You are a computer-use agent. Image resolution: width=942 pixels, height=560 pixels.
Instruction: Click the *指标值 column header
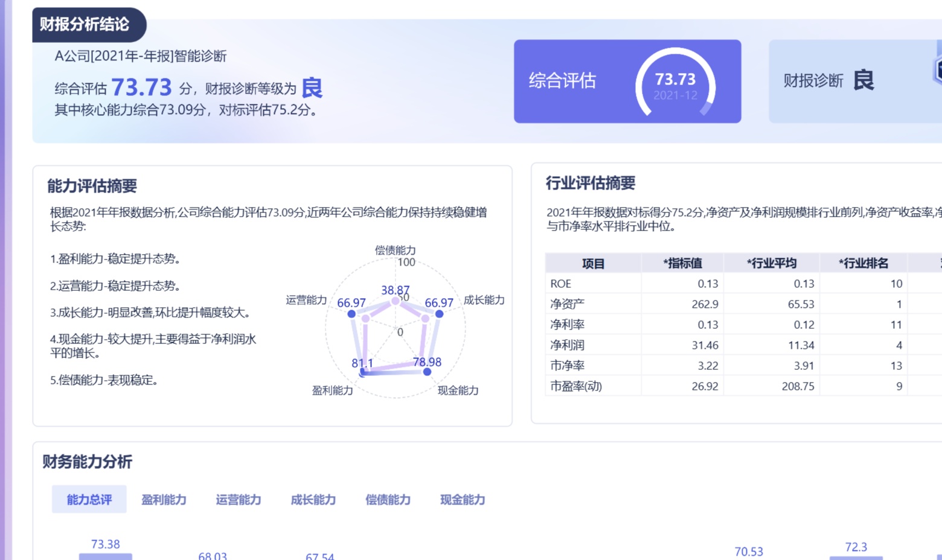682,263
